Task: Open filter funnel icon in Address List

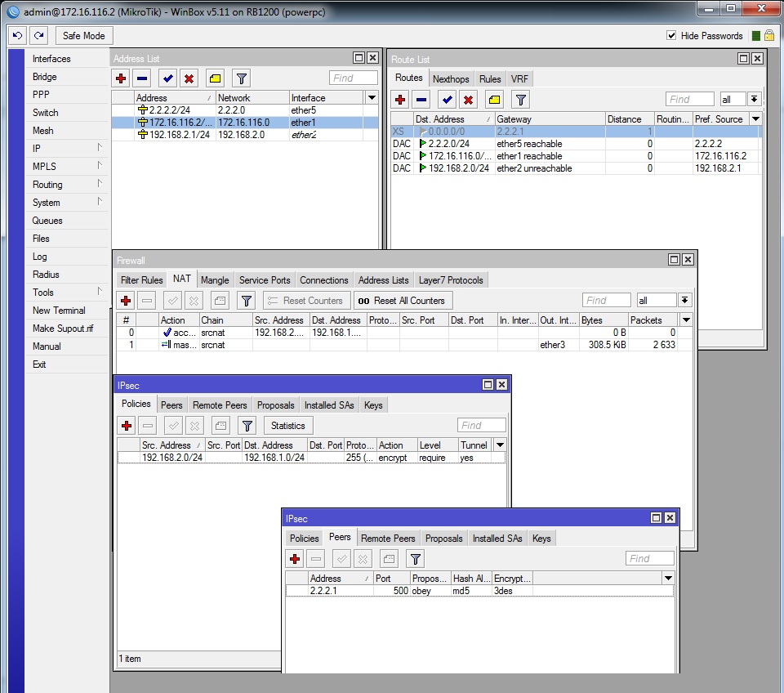Action: click(242, 78)
